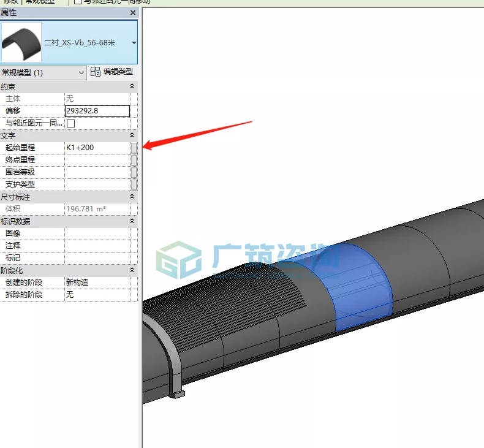Click the 围岩等级 value cell
The height and width of the screenshot is (448, 484).
(97, 172)
